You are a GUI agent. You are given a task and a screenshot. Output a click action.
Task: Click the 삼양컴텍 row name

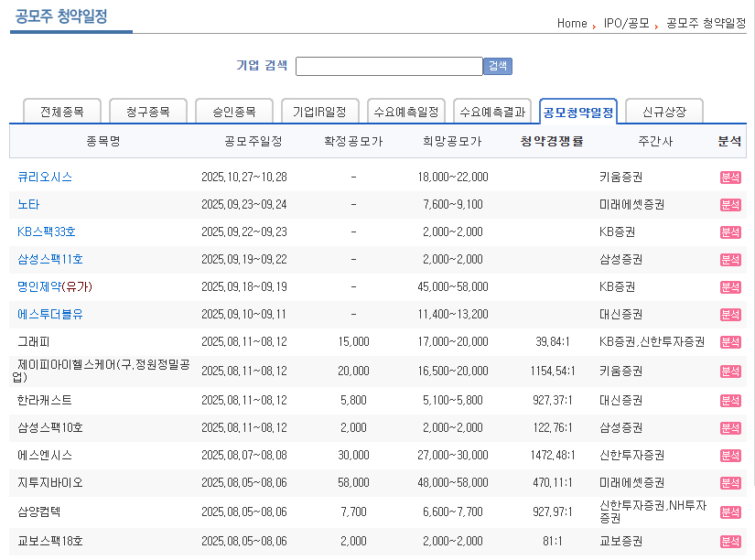coord(39,512)
